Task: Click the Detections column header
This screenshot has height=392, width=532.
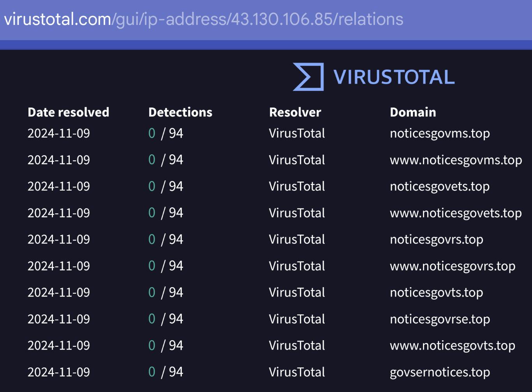Action: coord(180,112)
